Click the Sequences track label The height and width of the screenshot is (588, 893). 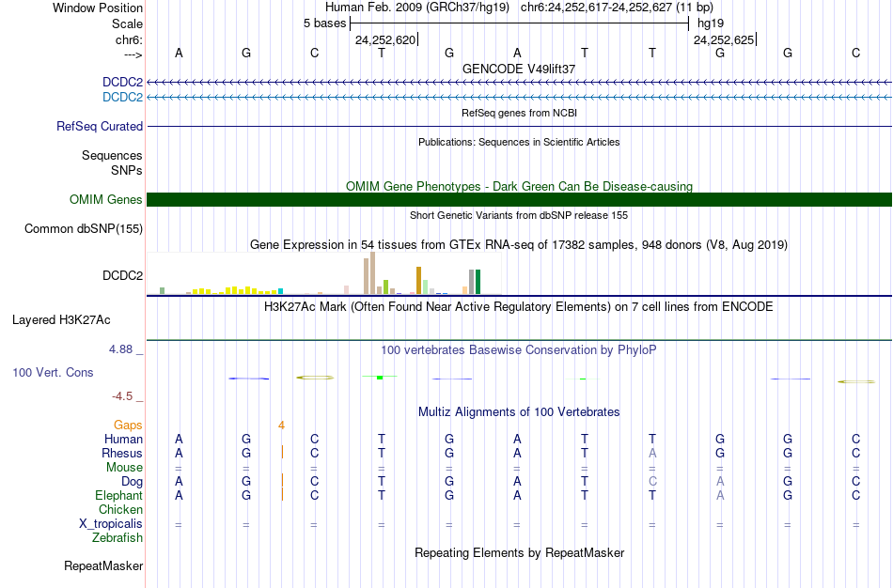(x=112, y=155)
